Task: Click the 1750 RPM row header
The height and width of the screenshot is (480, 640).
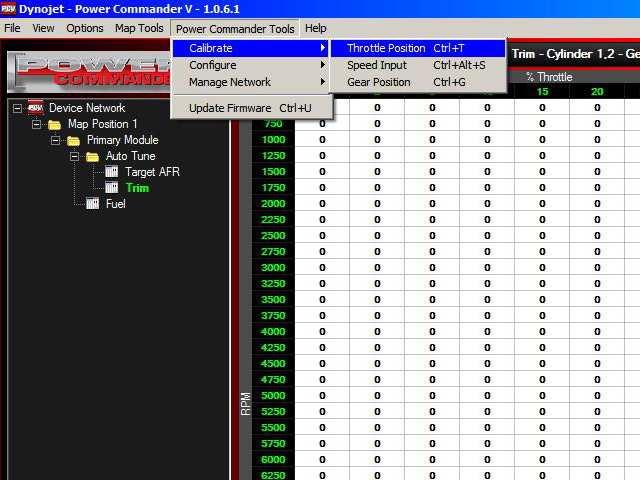Action: pyautogui.click(x=273, y=187)
